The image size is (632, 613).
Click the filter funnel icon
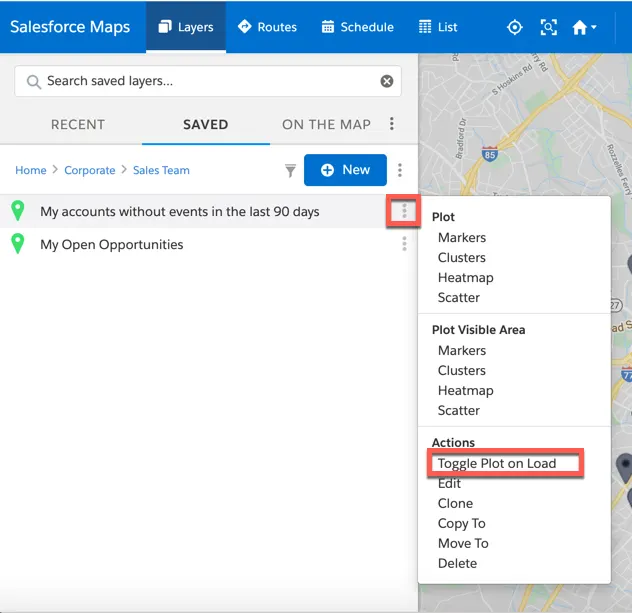290,170
